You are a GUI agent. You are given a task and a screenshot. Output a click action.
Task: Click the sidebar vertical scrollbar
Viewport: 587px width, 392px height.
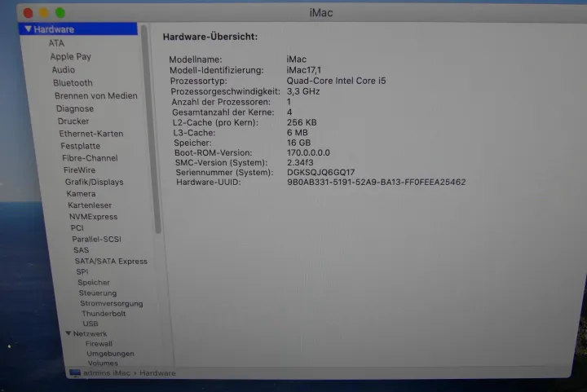(152, 129)
